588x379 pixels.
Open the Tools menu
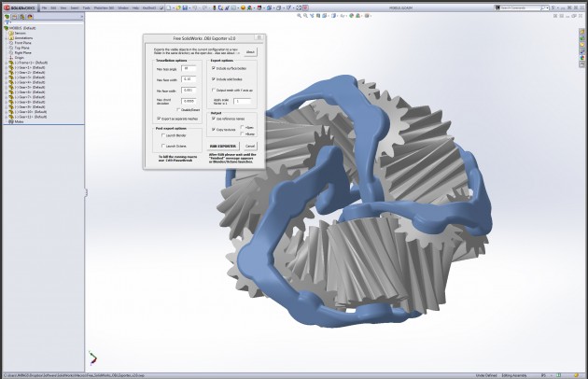[86, 7]
